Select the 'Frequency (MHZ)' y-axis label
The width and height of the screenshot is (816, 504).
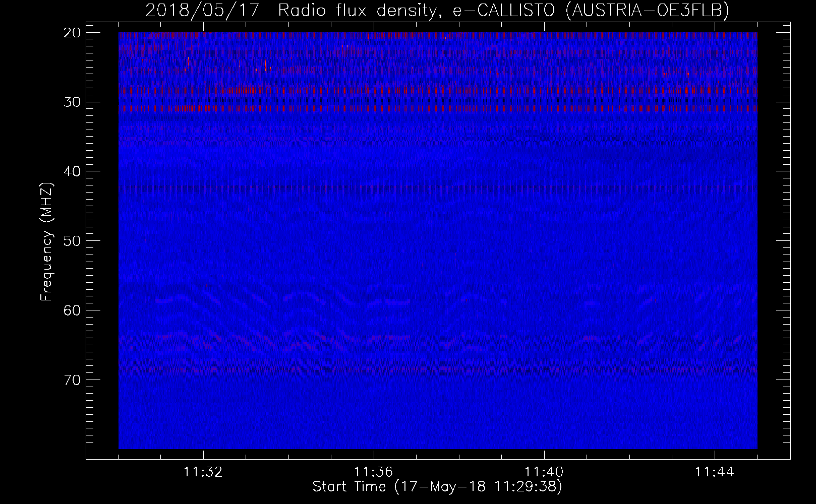(46, 242)
